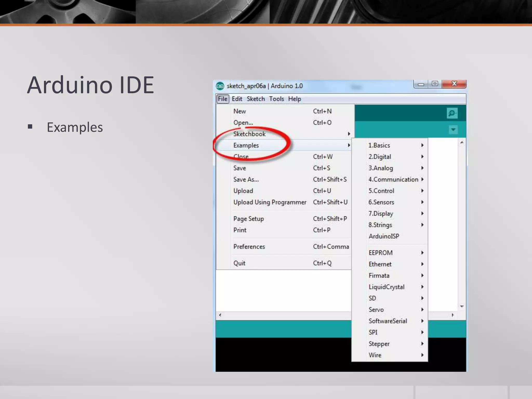532x399 pixels.
Task: Expand the Firmata library examples
Action: (x=390, y=276)
